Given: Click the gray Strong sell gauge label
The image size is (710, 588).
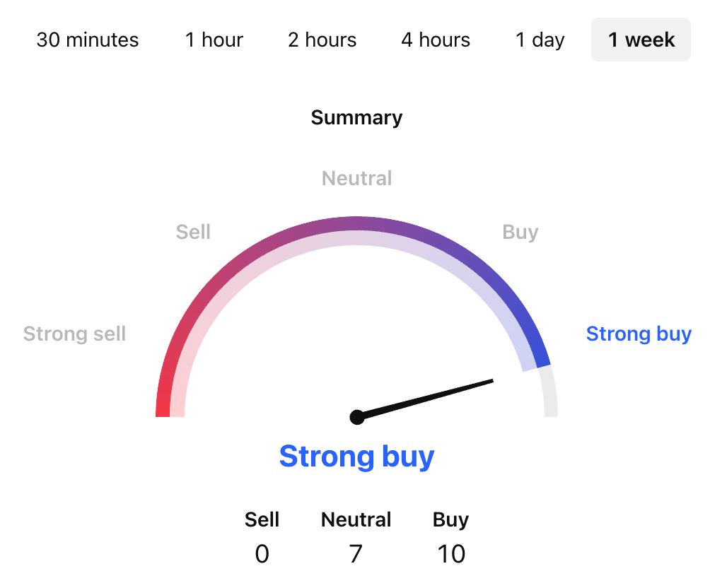Looking at the screenshot, I should (74, 334).
